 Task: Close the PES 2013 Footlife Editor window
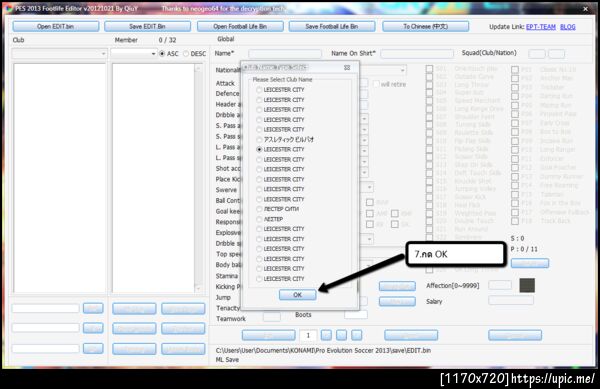[585, 8]
